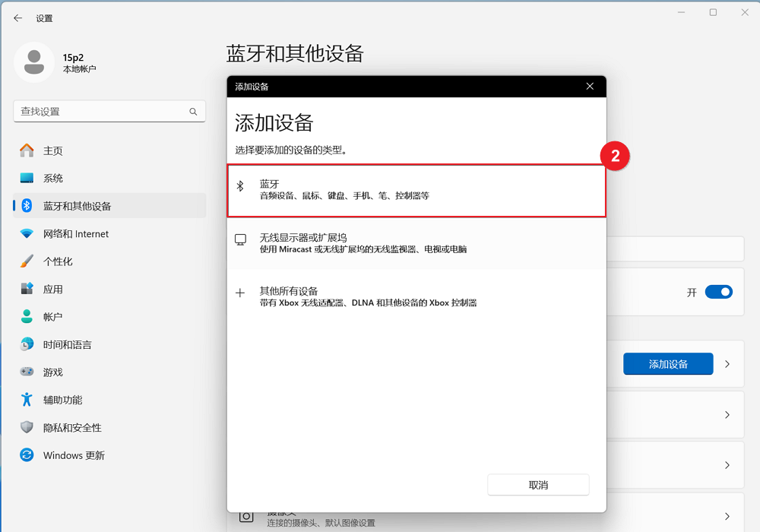
Task: Open 主页 via its home icon
Action: click(25, 150)
